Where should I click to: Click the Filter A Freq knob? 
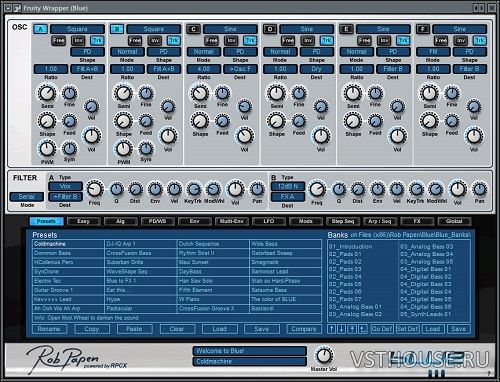(x=95, y=189)
